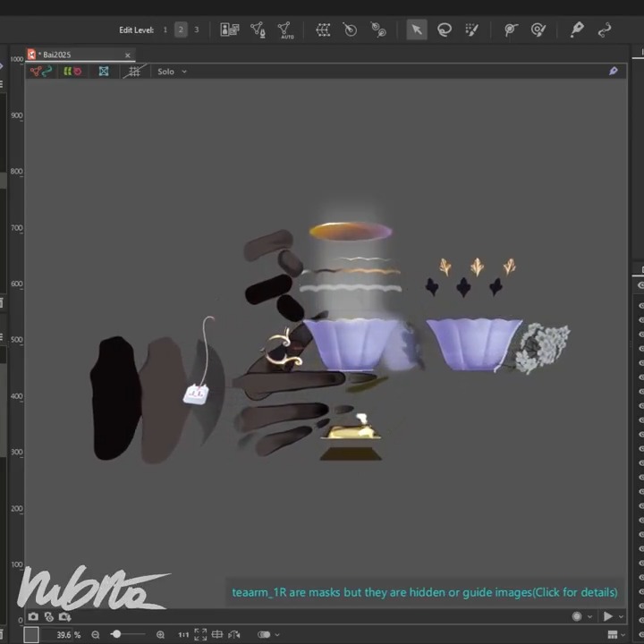Click the camera with download arrow icon
Image resolution: width=644 pixels, height=644 pixels.
pos(65,616)
